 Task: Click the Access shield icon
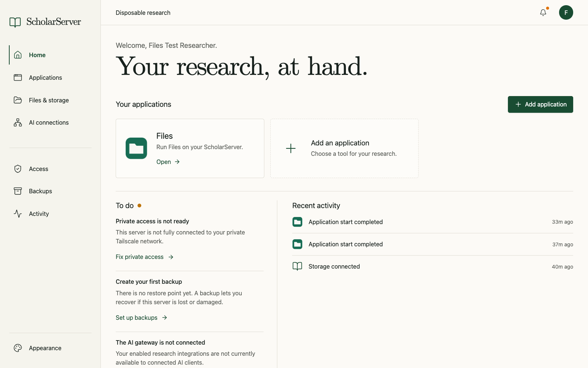click(x=18, y=169)
